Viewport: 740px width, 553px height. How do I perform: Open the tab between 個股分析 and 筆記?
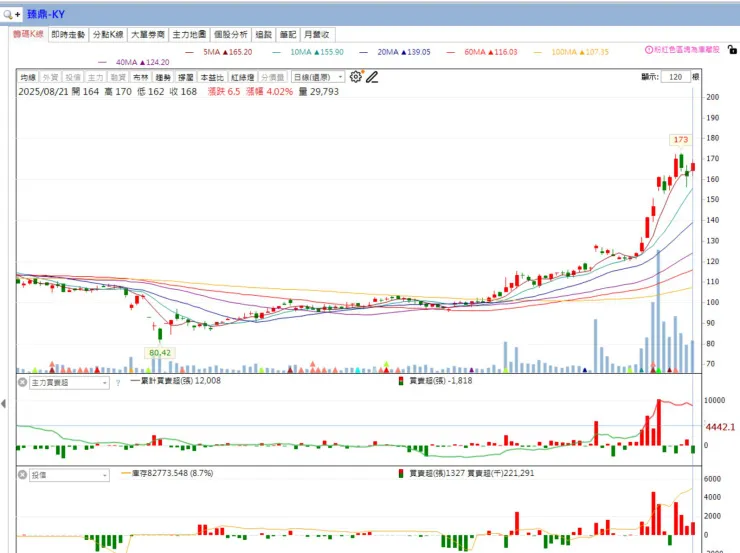(263, 34)
